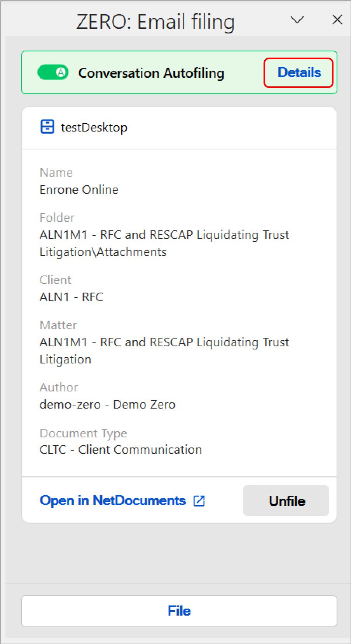Screen dimensions: 351x644
Task: Click the File button at the bottom
Action: click(x=179, y=611)
